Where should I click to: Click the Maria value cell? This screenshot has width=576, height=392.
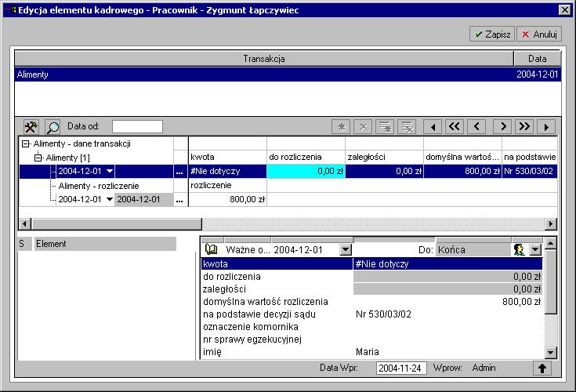point(447,351)
